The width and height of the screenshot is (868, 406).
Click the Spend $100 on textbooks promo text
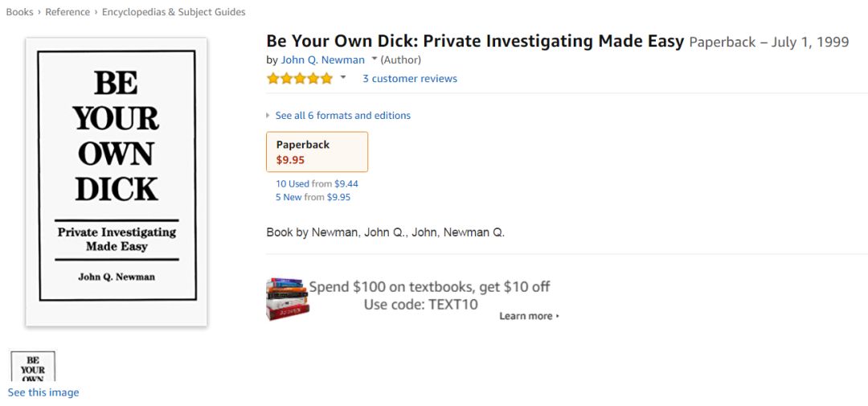tap(429, 287)
